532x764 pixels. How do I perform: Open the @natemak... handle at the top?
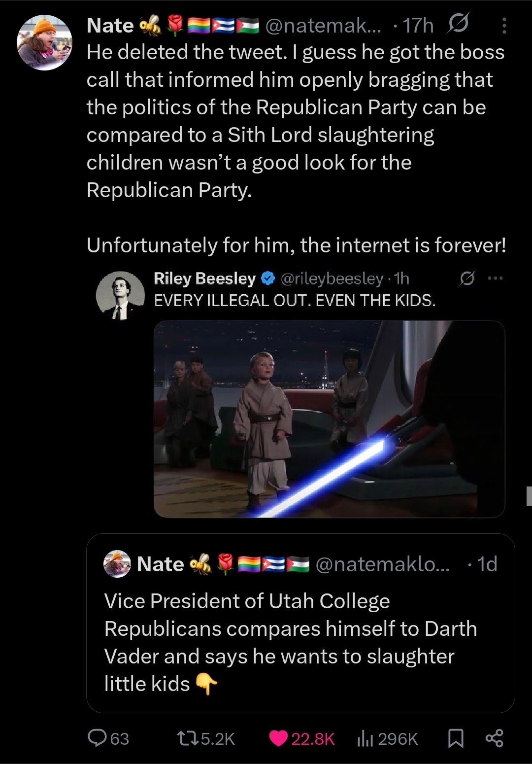(x=323, y=26)
